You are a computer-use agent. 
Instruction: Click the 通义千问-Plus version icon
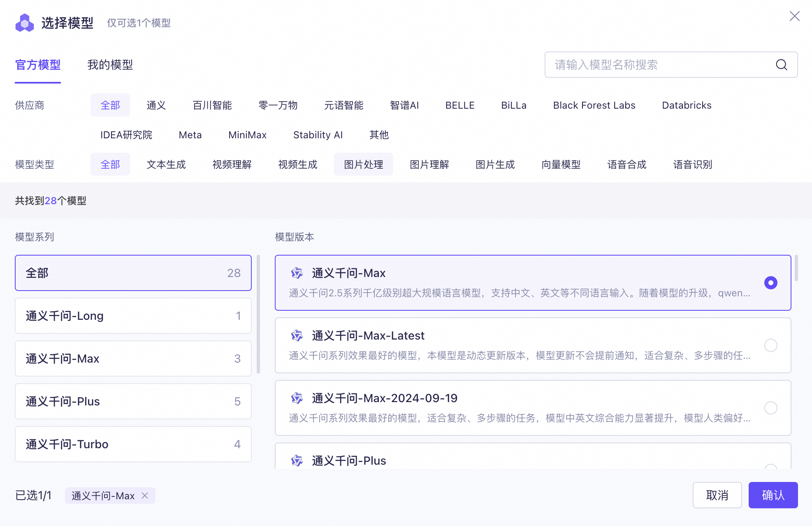coord(297,461)
